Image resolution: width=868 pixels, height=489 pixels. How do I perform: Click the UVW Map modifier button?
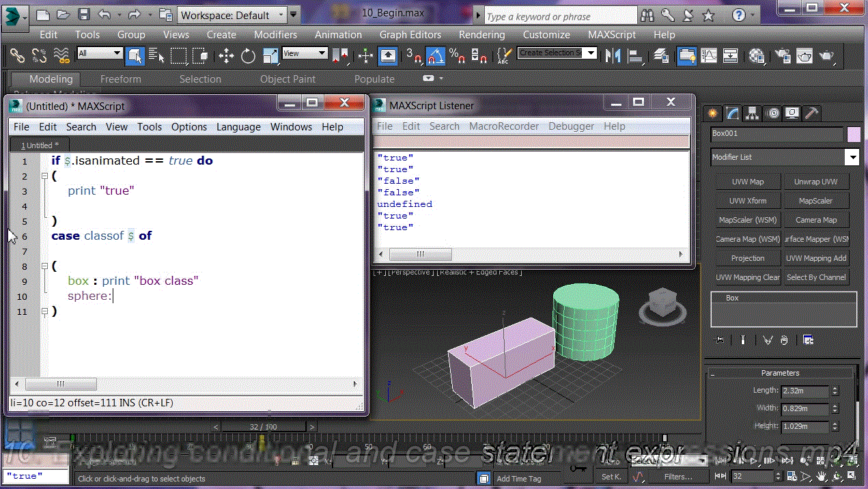[x=748, y=182]
